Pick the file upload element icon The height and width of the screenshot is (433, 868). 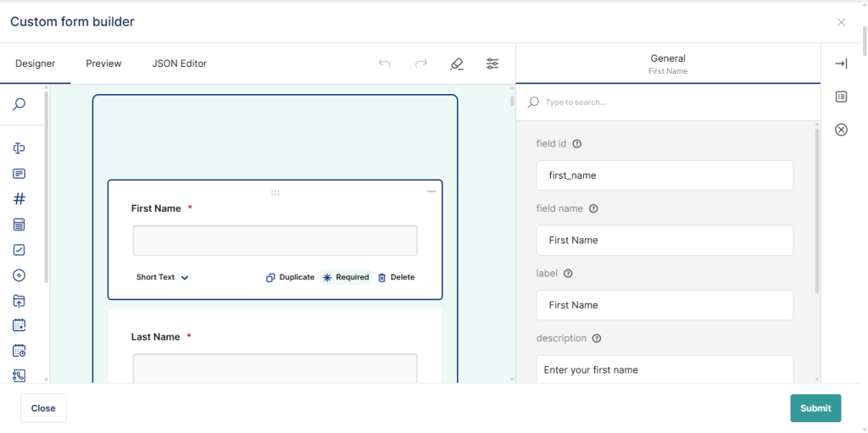(x=19, y=301)
